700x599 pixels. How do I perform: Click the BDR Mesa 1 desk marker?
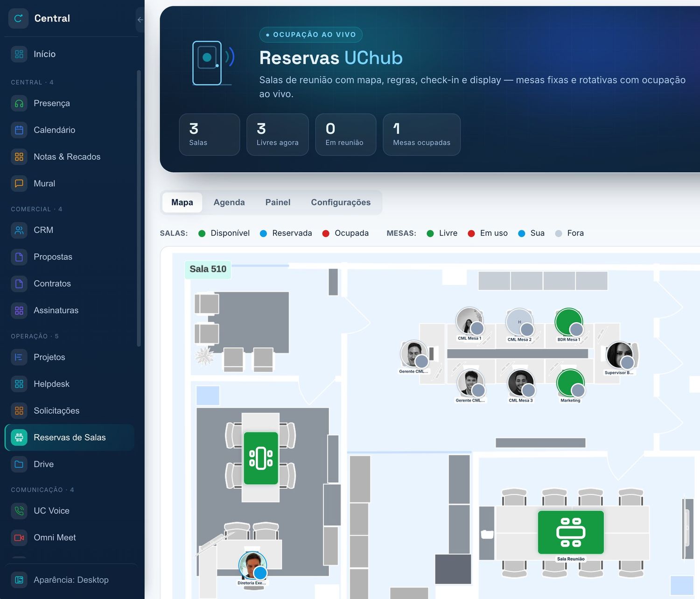569,323
